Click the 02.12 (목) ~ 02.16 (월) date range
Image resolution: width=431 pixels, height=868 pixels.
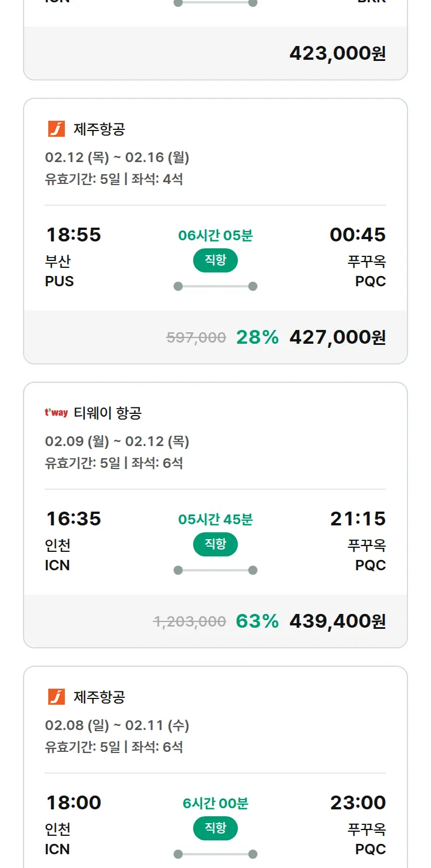click(x=117, y=157)
